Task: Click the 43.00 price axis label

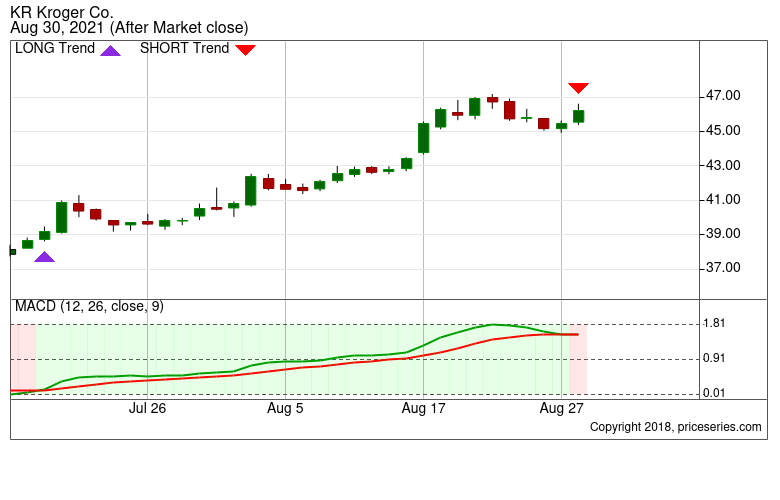Action: coord(723,165)
